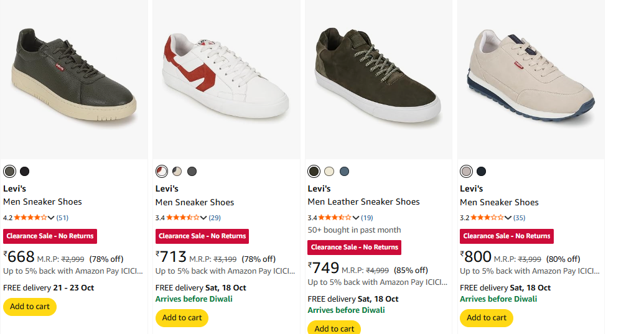Open rating breakdown arrow for ₹713 sneaker
644x334 pixels.
(203, 218)
